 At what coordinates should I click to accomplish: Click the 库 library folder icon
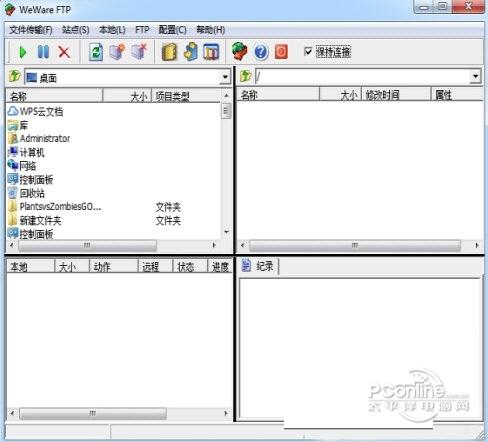[x=13, y=125]
